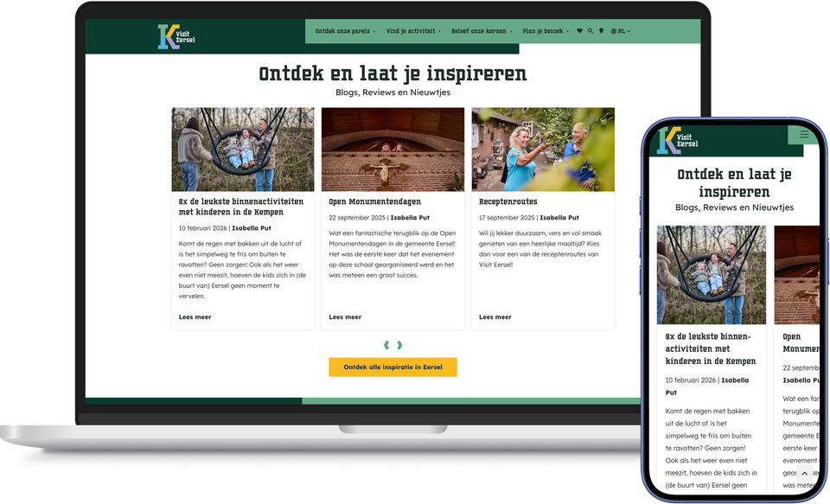
Task: Click the Visit Eersel logo on laptop
Action: click(x=176, y=36)
